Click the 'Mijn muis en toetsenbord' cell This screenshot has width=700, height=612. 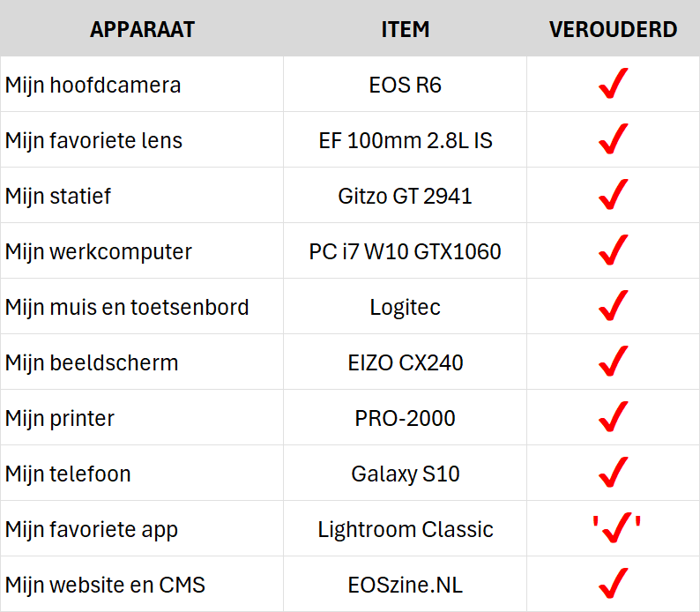click(x=127, y=307)
